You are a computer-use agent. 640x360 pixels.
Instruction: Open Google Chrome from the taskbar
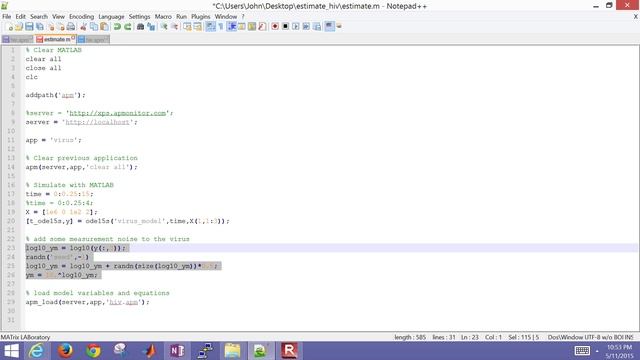[x=93, y=351]
